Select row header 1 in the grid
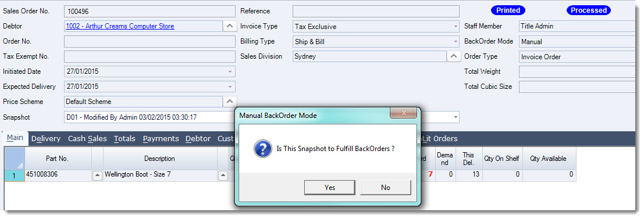Image resolution: width=644 pixels, height=219 pixels. [15, 175]
